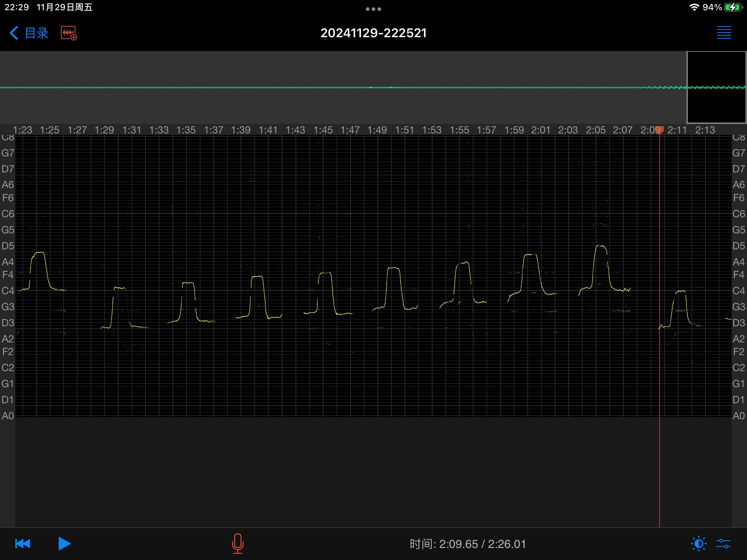Click the 2:13 time ruler label
The width and height of the screenshot is (747, 560).
coord(705,130)
